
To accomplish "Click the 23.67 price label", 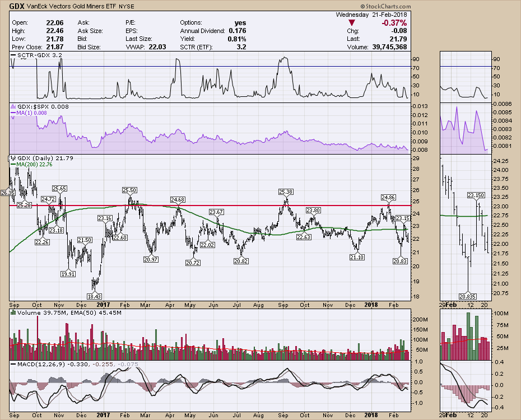I will point(216,212).
